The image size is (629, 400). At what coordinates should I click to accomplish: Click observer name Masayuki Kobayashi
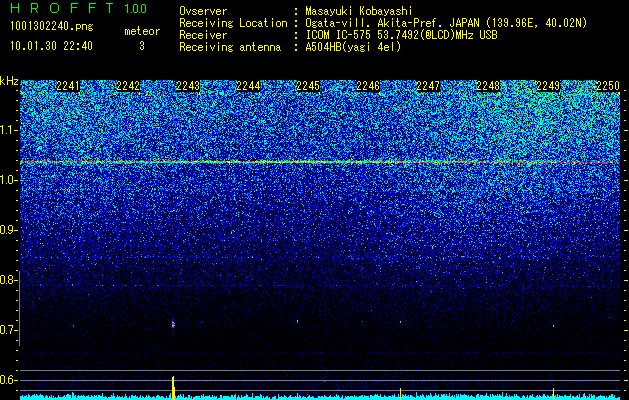[359, 11]
